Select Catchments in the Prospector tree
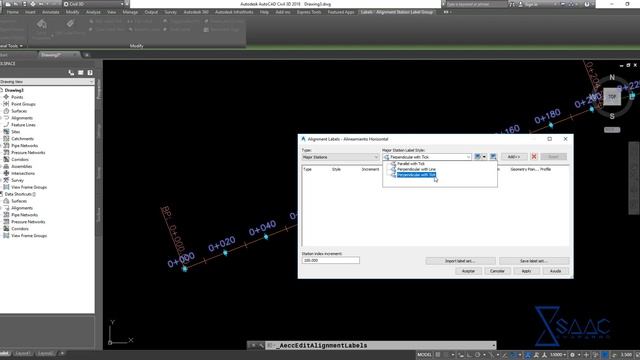The image size is (640, 360). pyautogui.click(x=22, y=139)
